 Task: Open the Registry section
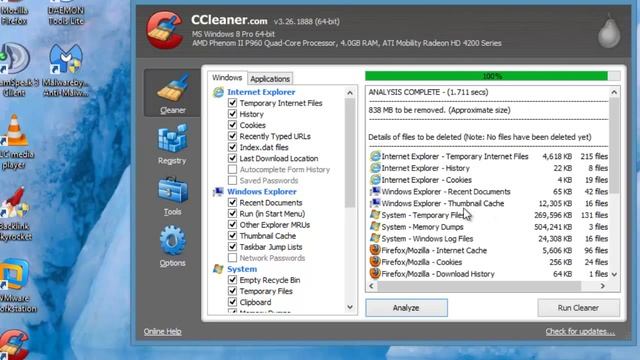pyautogui.click(x=172, y=144)
